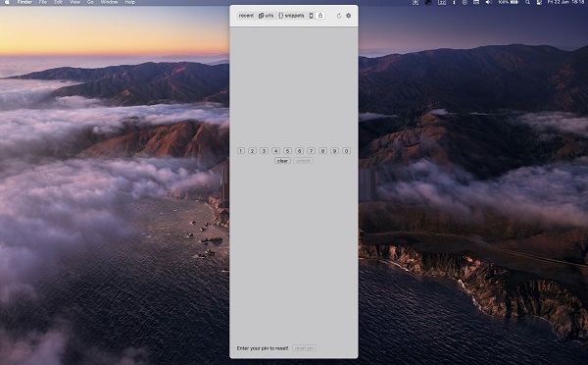
Task: Click the reset pin button
Action: coord(304,348)
